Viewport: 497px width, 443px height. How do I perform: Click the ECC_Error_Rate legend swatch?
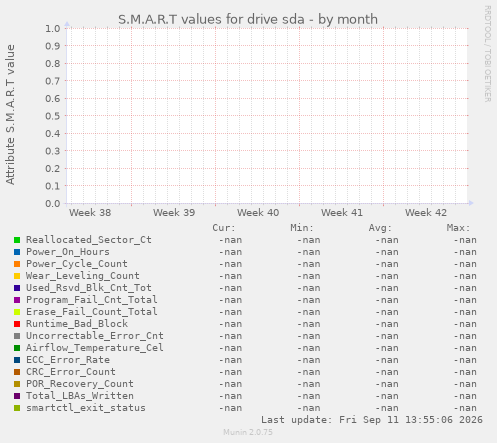click(x=17, y=360)
